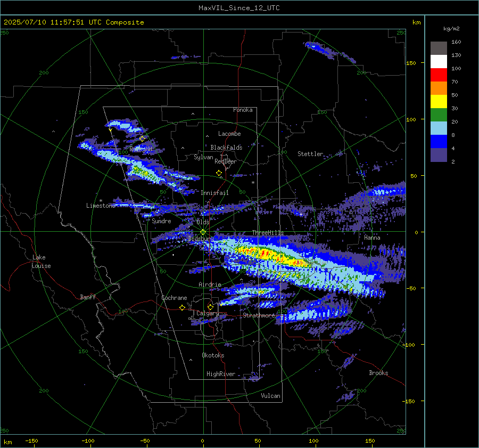Click the Blackfalds city label
This screenshot has height=448, width=479.
[226, 148]
